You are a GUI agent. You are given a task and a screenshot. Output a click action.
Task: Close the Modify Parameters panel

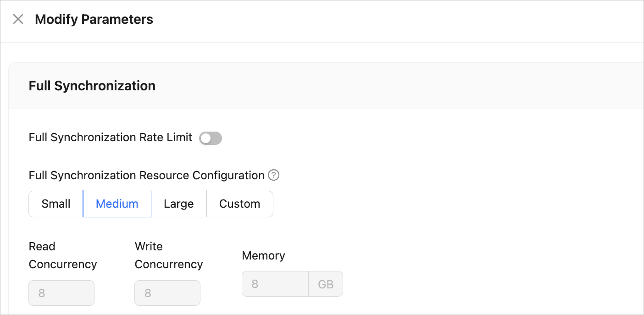(18, 19)
